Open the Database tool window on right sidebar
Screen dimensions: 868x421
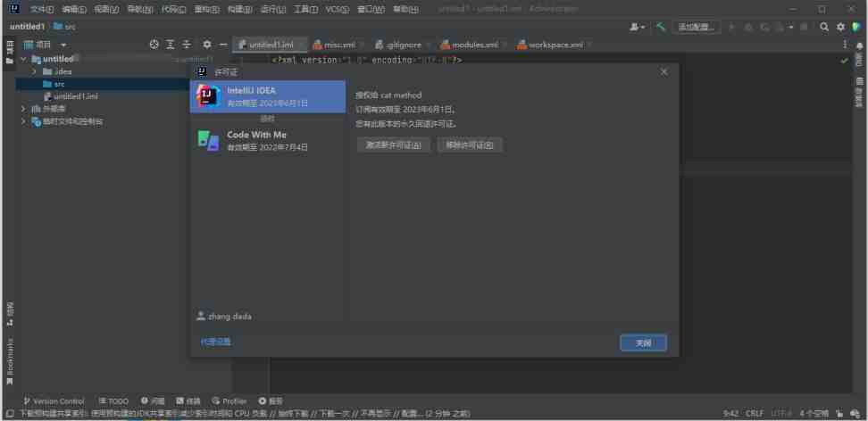[x=859, y=92]
